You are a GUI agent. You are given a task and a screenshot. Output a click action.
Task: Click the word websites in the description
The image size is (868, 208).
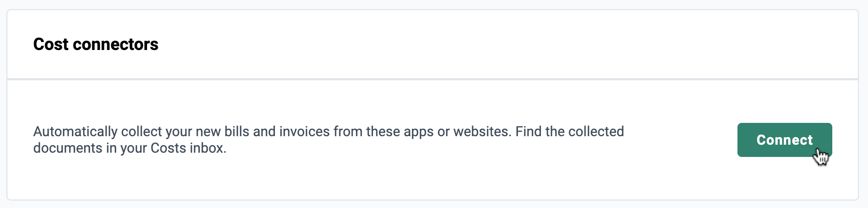[479, 131]
